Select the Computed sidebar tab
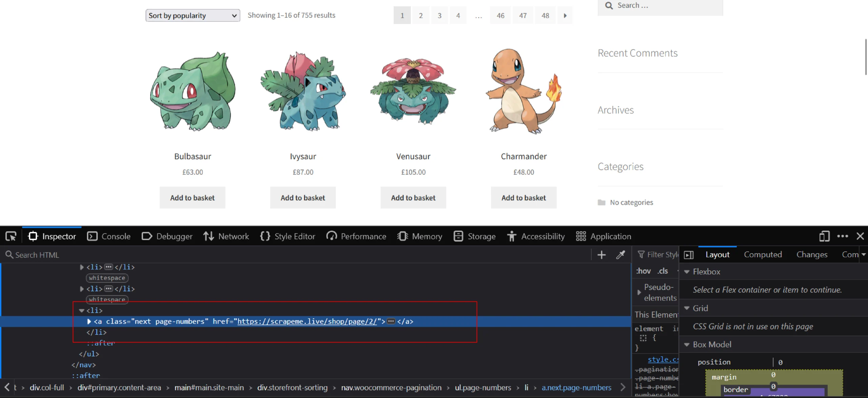 pyautogui.click(x=763, y=254)
